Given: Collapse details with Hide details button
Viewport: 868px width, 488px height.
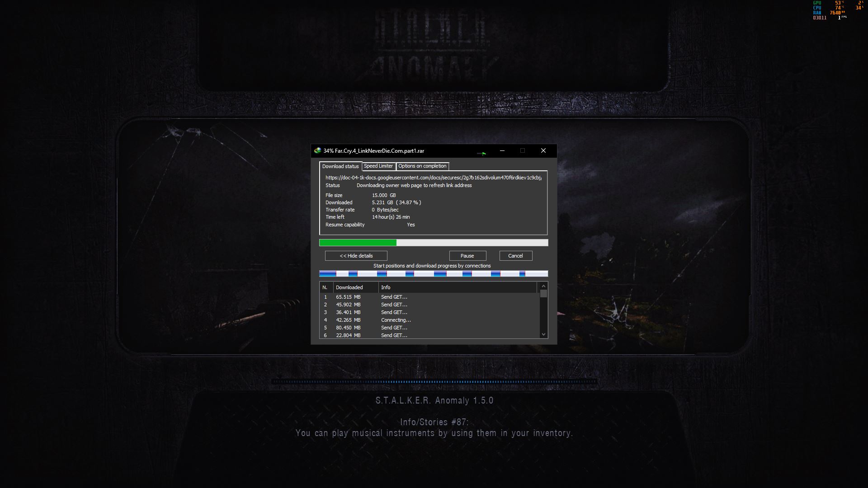Looking at the screenshot, I should 356,256.
